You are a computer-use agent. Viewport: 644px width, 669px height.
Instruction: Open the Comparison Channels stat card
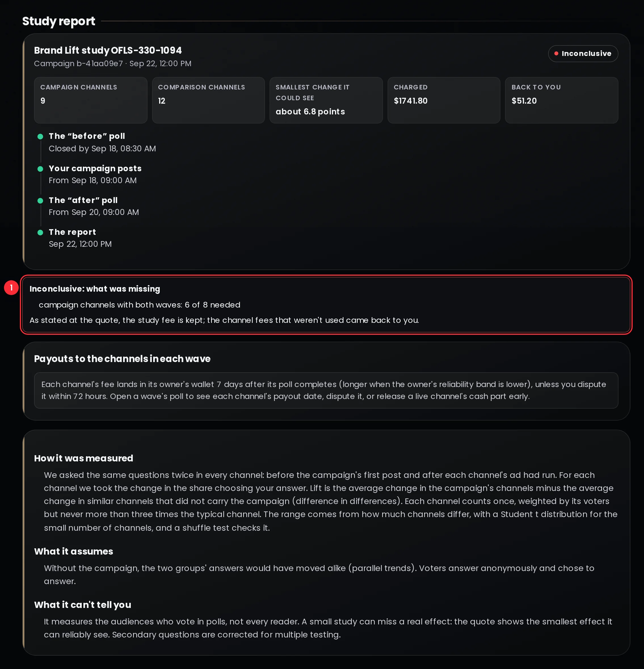(x=208, y=100)
